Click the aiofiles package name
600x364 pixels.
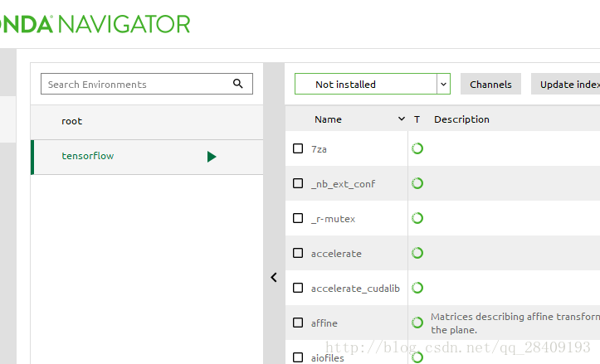click(327, 358)
